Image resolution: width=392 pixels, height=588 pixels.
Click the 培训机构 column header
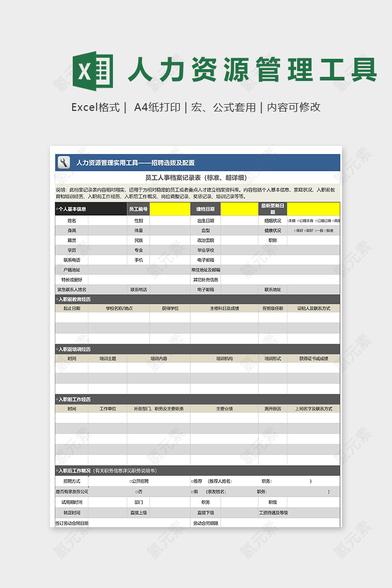[x=224, y=358]
